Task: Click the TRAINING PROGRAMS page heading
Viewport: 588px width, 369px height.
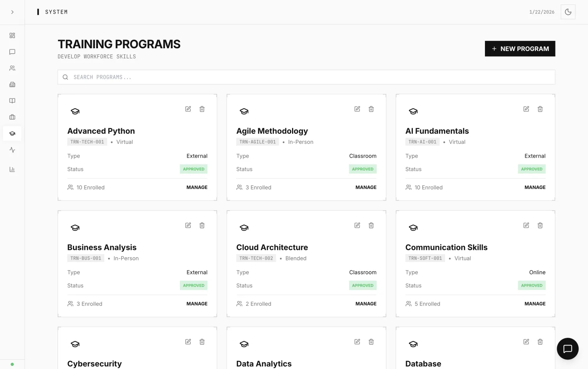Action: [x=119, y=44]
